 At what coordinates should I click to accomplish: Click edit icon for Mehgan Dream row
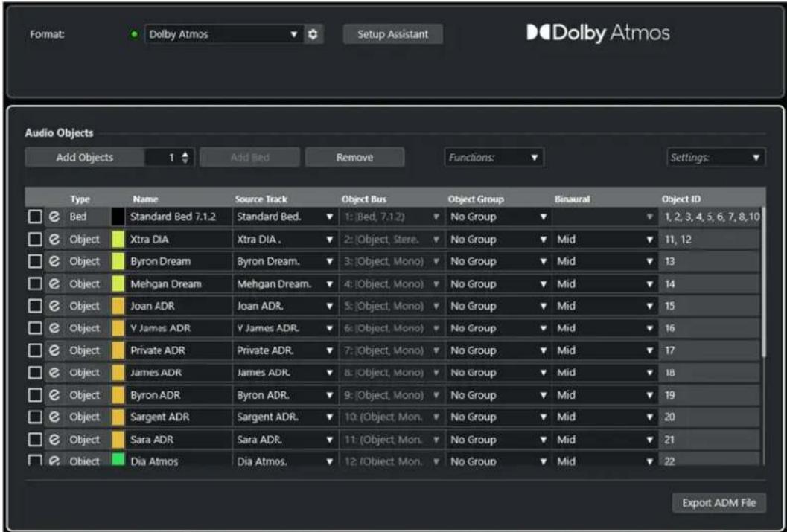(x=54, y=283)
